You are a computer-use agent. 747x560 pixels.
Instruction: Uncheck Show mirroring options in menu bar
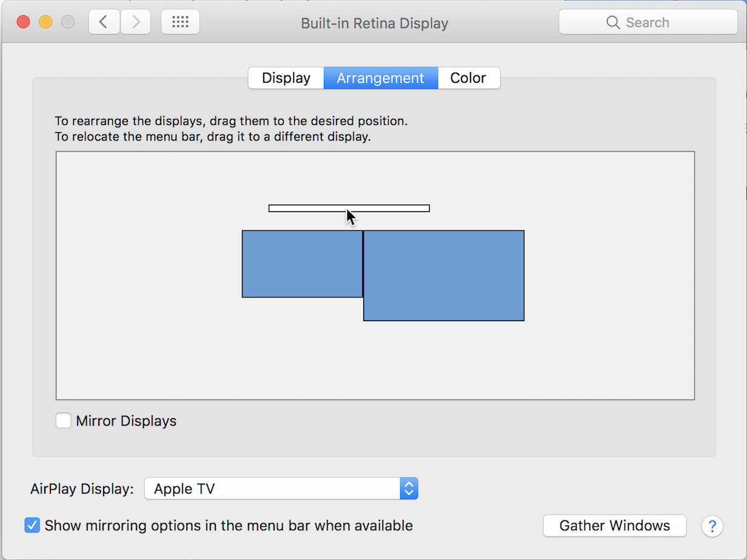[x=32, y=525]
